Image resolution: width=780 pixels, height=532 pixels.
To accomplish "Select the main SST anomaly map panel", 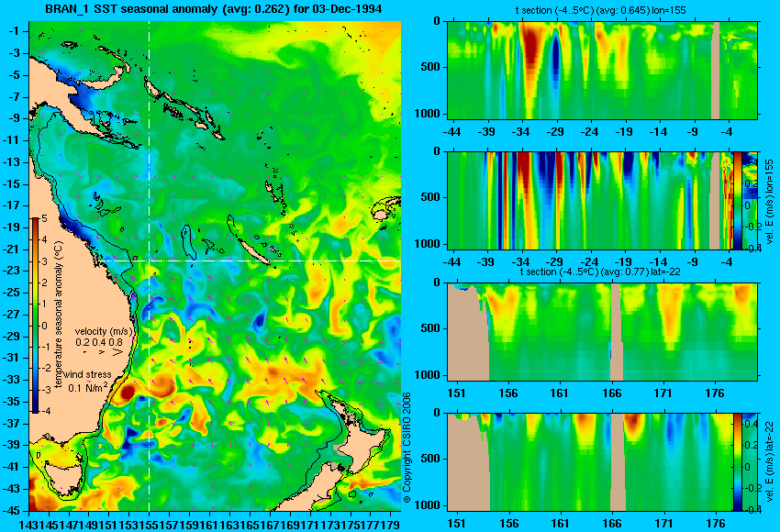I will point(215,266).
